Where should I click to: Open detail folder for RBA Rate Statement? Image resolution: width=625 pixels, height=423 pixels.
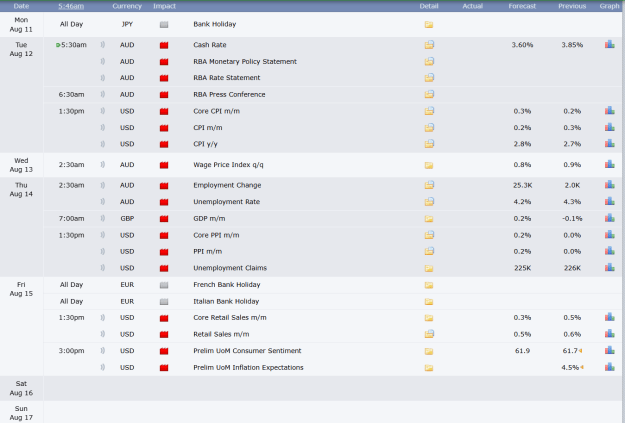click(429, 78)
